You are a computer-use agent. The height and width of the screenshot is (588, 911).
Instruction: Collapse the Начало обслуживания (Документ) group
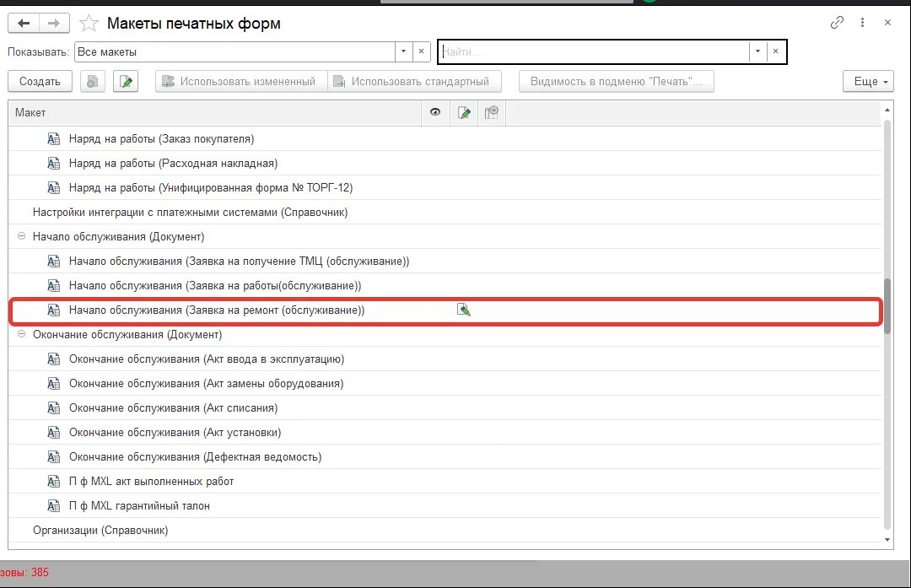pyautogui.click(x=21, y=236)
